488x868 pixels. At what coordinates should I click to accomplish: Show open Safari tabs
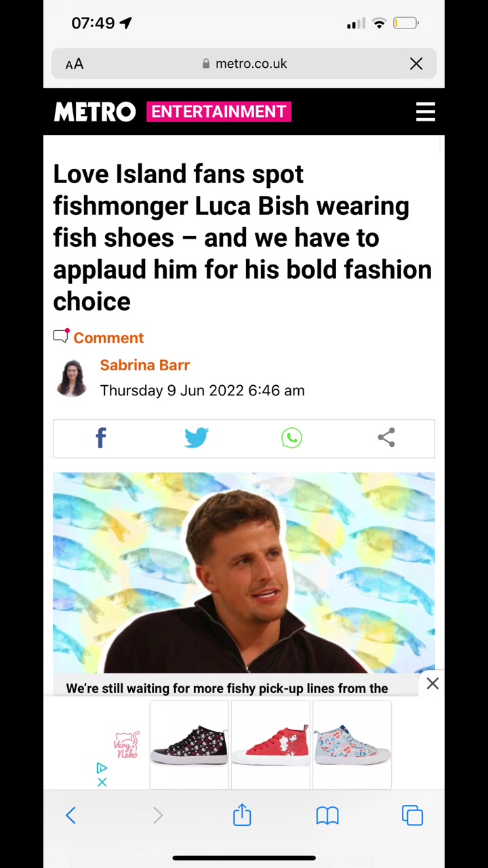coord(412,815)
